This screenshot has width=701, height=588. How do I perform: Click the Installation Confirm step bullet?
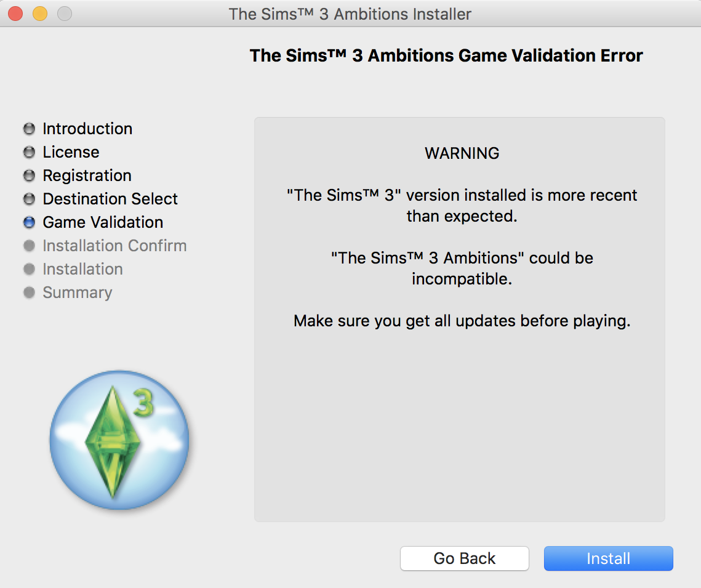pos(29,246)
